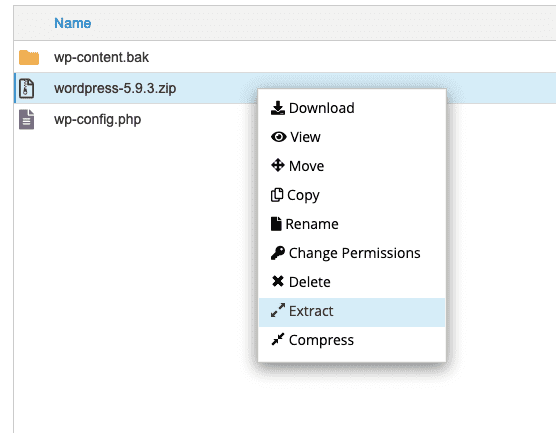Click the wp-content.bak folder icon
This screenshot has width=556, height=433.
click(x=29, y=57)
